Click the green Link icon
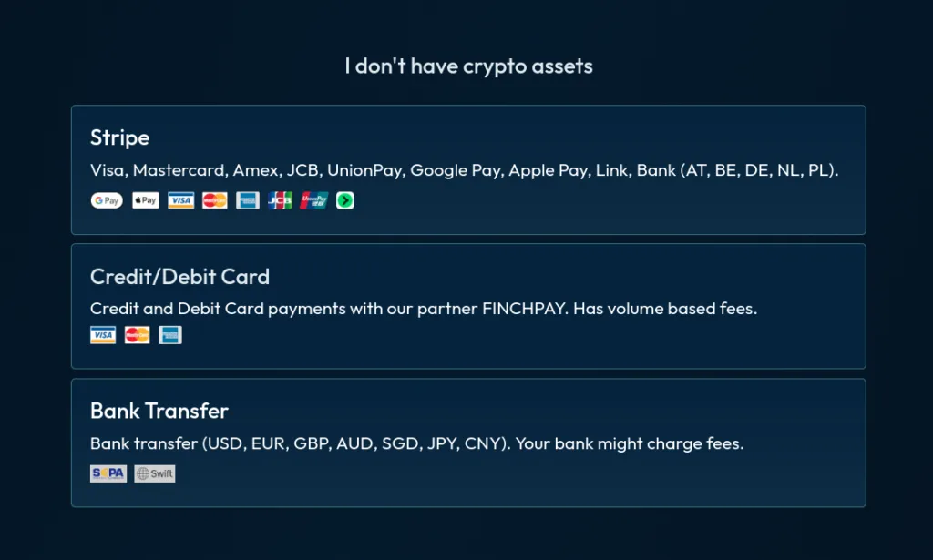 point(345,200)
